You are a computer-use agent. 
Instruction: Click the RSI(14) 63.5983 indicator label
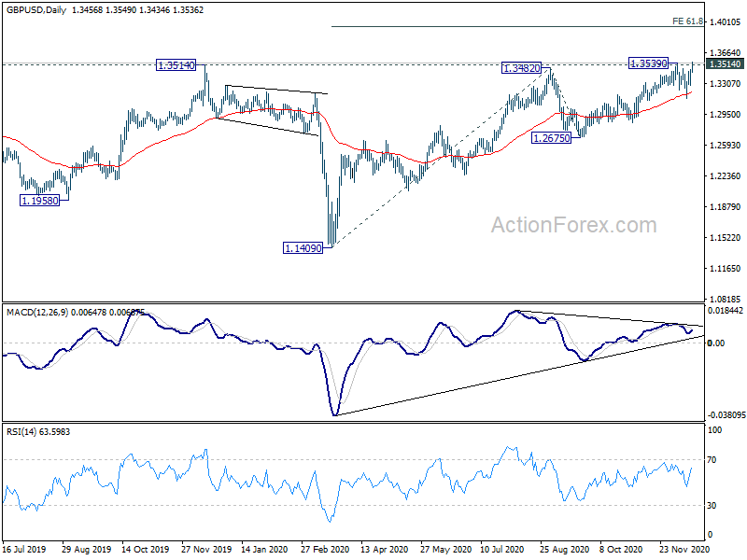coord(38,432)
